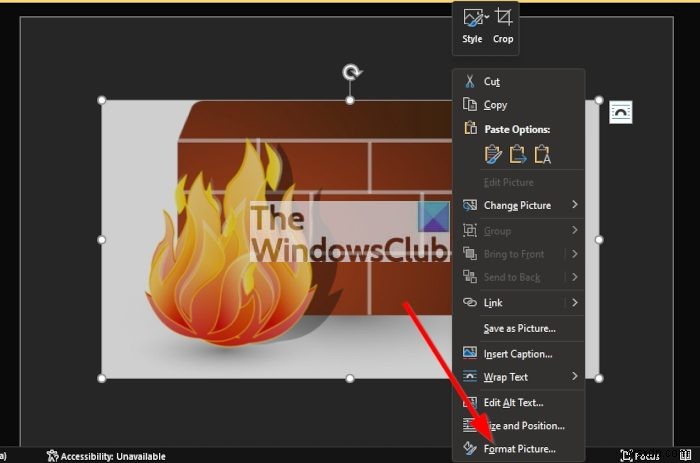
Task: Click the Copy icon in context menu
Action: click(x=470, y=104)
